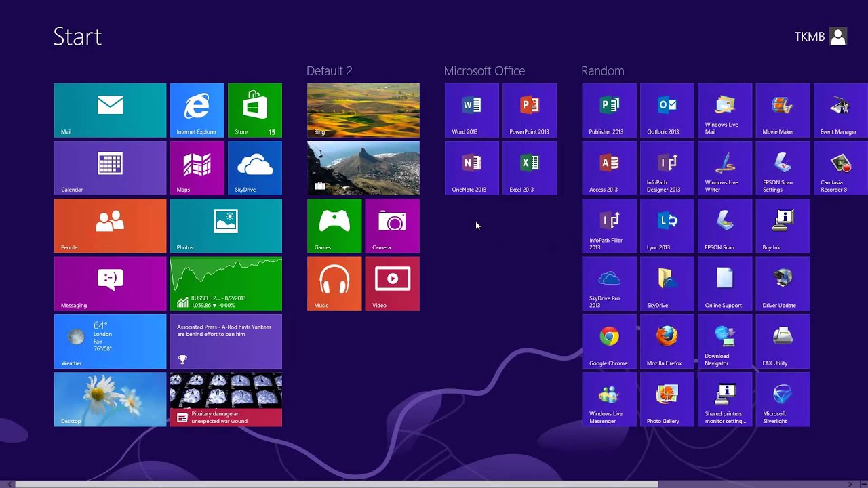Click the user account picture

click(838, 37)
